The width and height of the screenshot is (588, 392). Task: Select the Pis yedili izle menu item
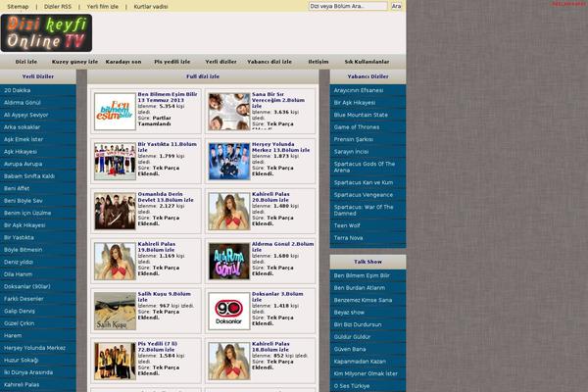tap(172, 62)
